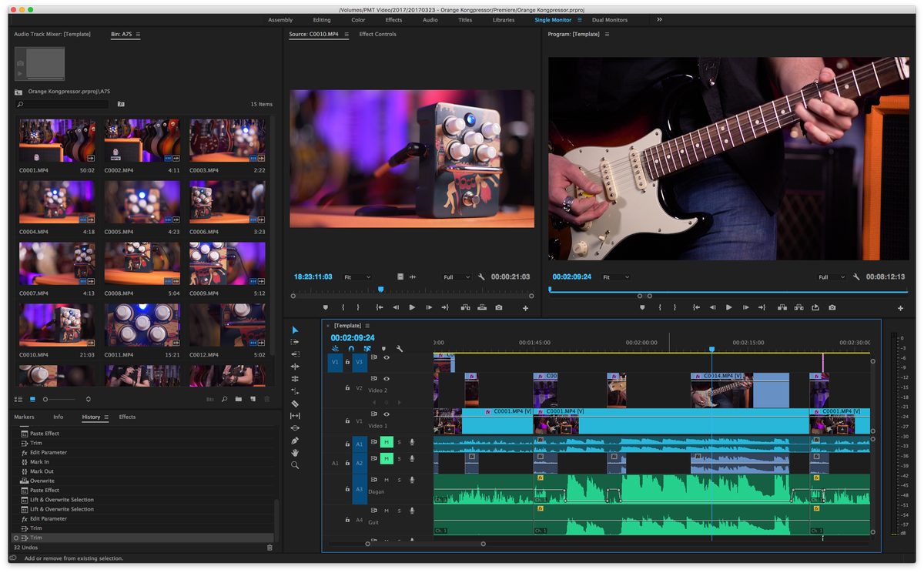Select the Slide tool

click(x=295, y=428)
